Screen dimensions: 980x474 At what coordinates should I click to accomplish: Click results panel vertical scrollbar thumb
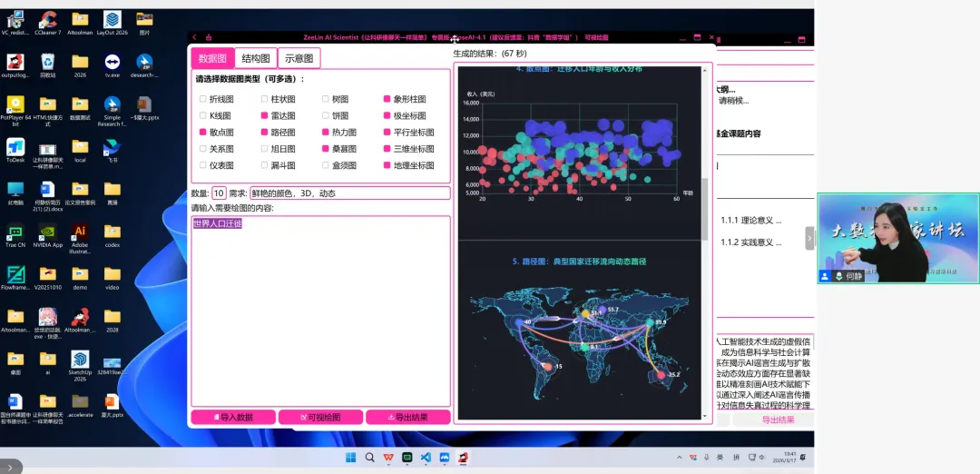[704, 210]
